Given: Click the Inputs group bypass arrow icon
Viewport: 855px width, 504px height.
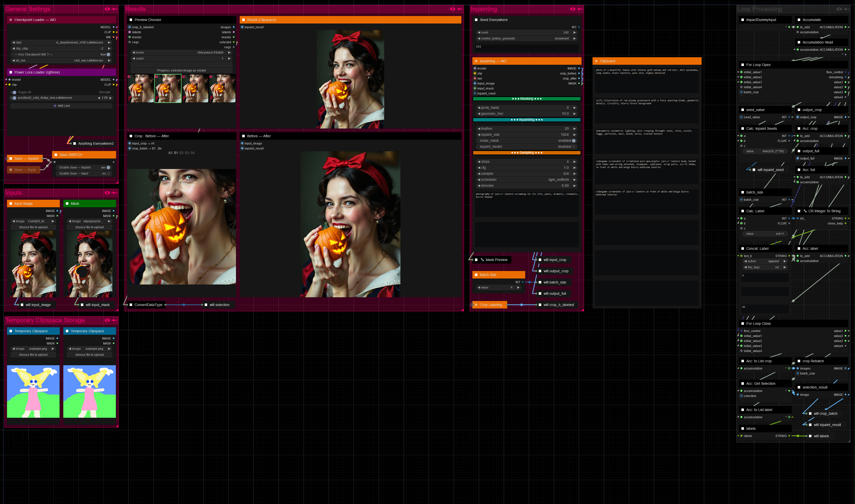Looking at the screenshot, I should tap(115, 193).
